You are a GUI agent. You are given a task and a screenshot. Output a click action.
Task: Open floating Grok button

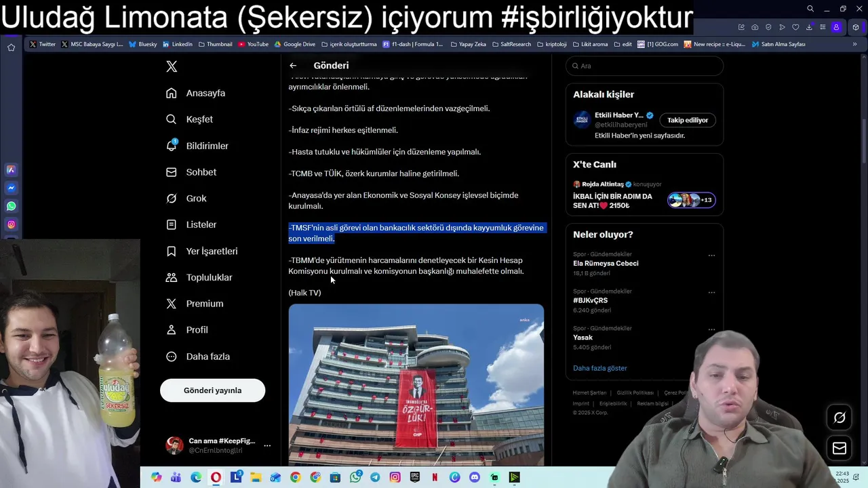coord(840,418)
